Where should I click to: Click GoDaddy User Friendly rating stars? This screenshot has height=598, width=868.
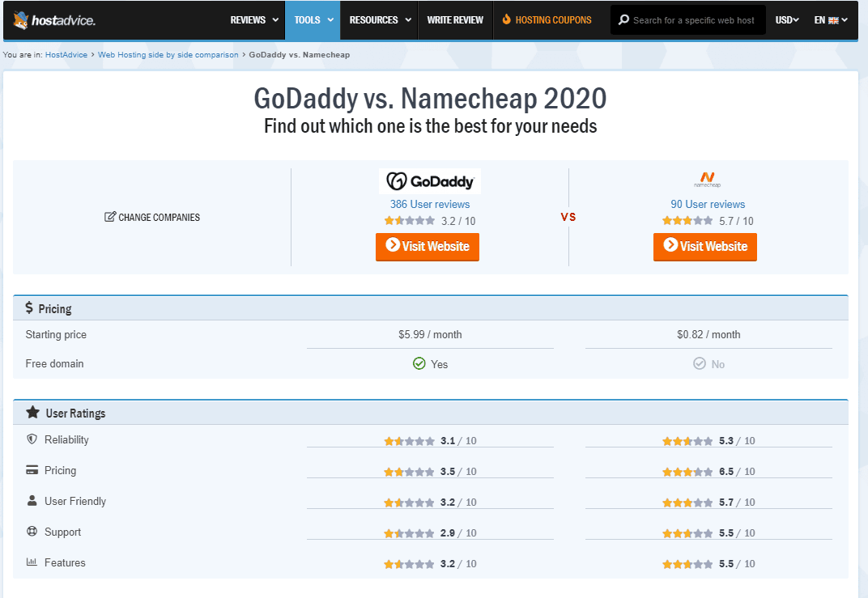pyautogui.click(x=410, y=503)
